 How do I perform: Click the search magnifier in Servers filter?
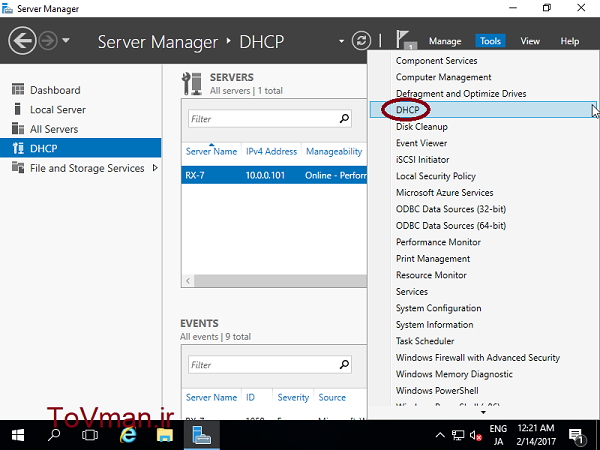pyautogui.click(x=344, y=119)
